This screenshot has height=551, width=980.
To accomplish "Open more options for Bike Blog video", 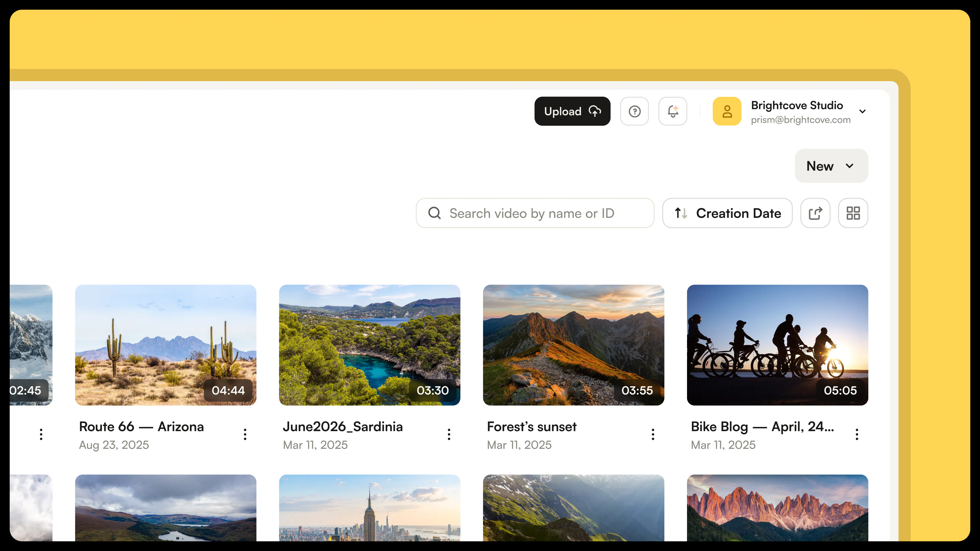I will (857, 434).
